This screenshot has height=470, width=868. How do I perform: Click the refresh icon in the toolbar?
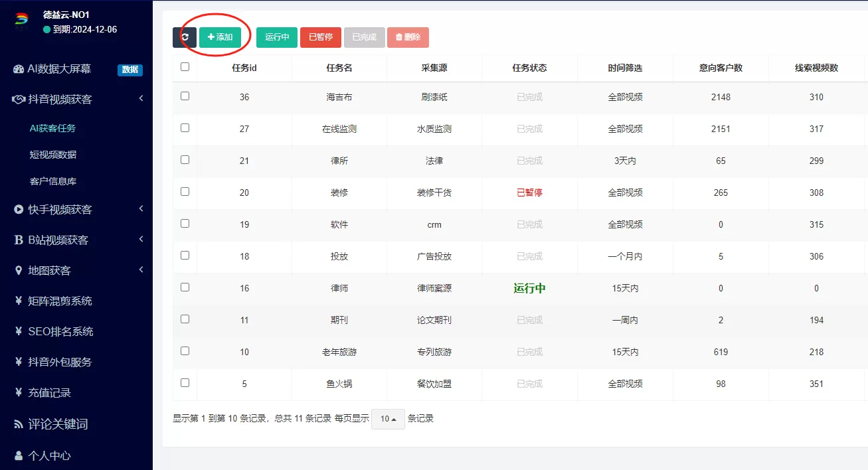pyautogui.click(x=185, y=37)
